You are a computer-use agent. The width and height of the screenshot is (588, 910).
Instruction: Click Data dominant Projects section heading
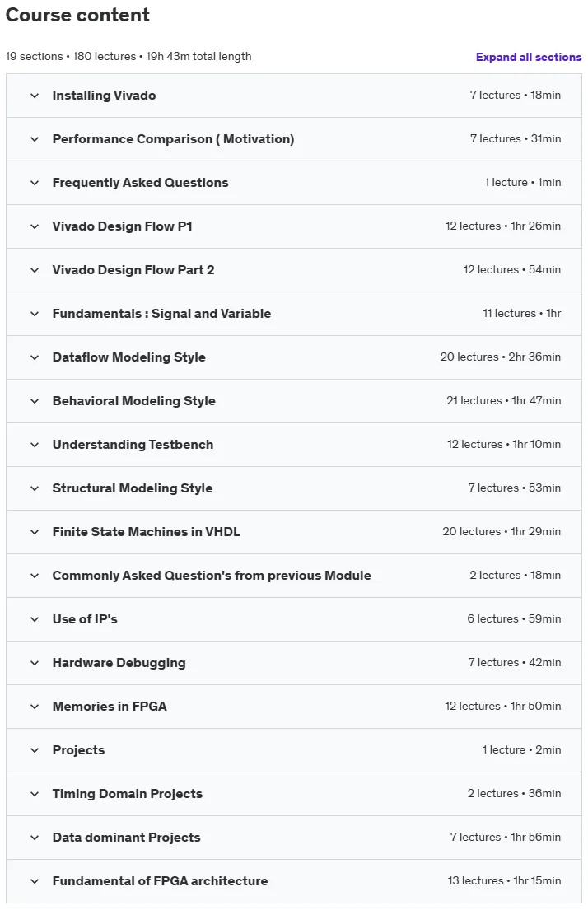pyautogui.click(x=126, y=838)
